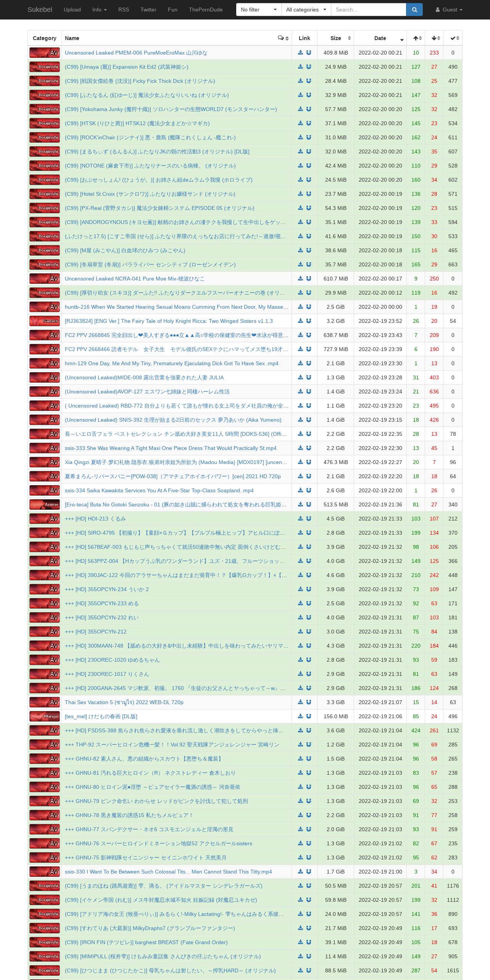Click Doujinshi category icon on Expansion Kit Ed2 row

coord(45,67)
